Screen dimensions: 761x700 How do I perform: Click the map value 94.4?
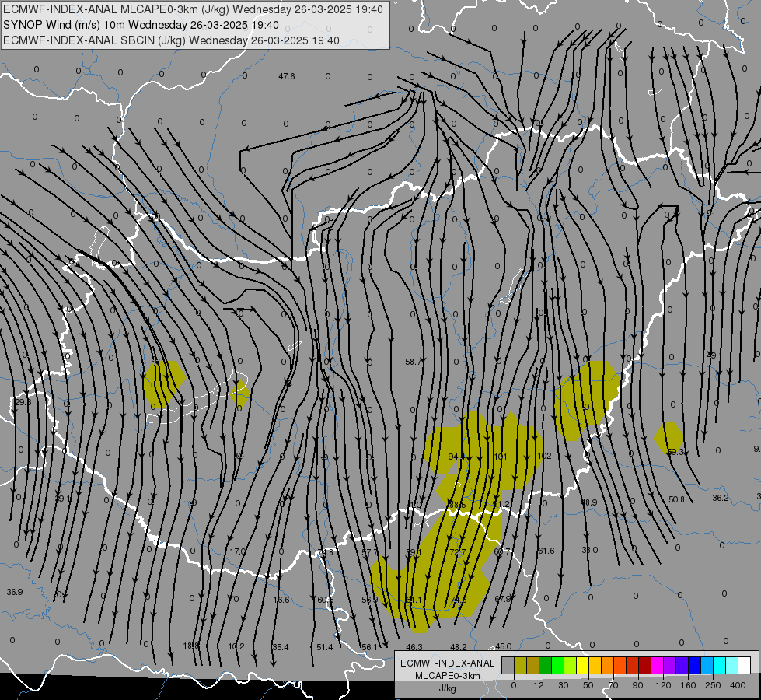pos(457,457)
